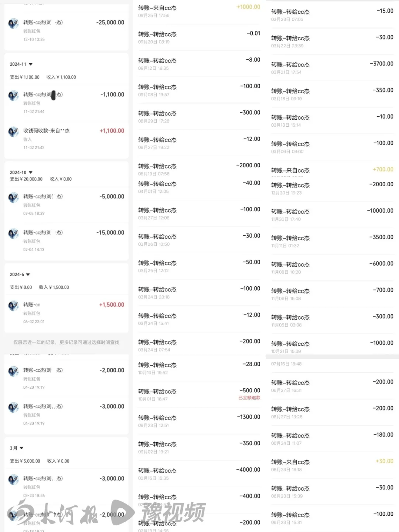Open the 3月 month dropdown arrow
399x532 pixels.
click(21, 448)
